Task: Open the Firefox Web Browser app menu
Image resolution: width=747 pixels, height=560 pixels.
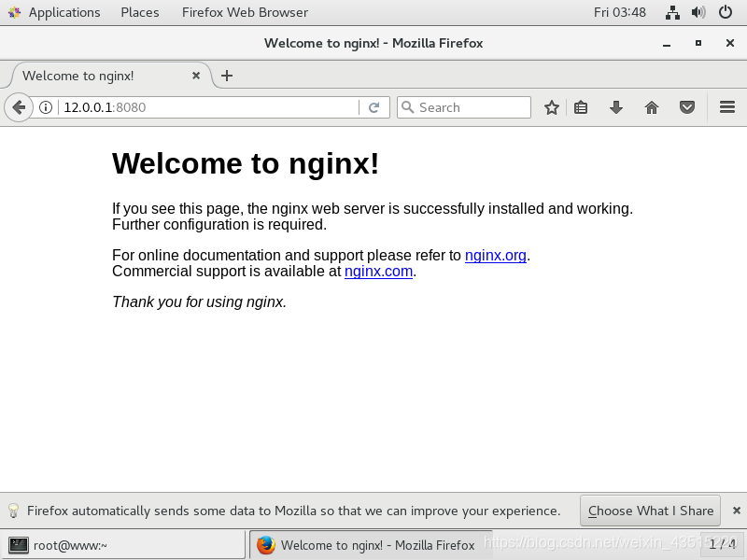Action: 245,12
